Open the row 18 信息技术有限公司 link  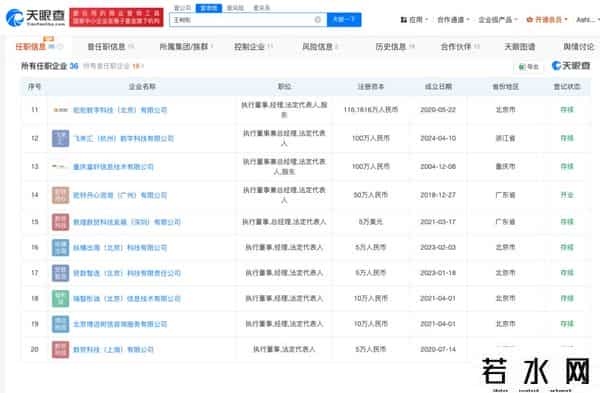point(127,298)
